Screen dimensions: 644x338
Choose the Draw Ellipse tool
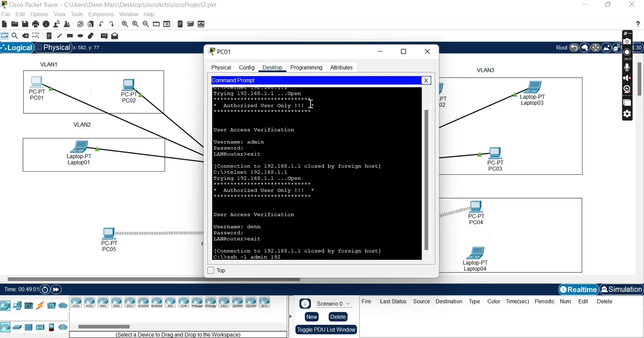pyautogui.click(x=80, y=36)
